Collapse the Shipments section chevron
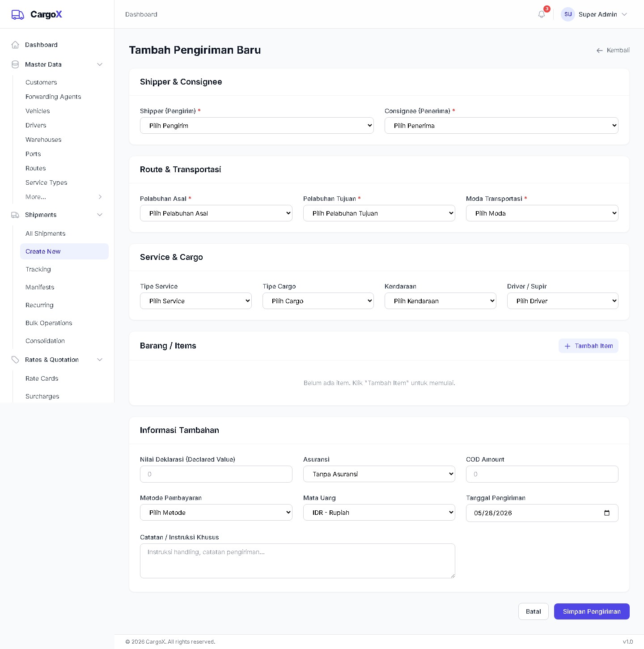The image size is (644, 649). (100, 215)
